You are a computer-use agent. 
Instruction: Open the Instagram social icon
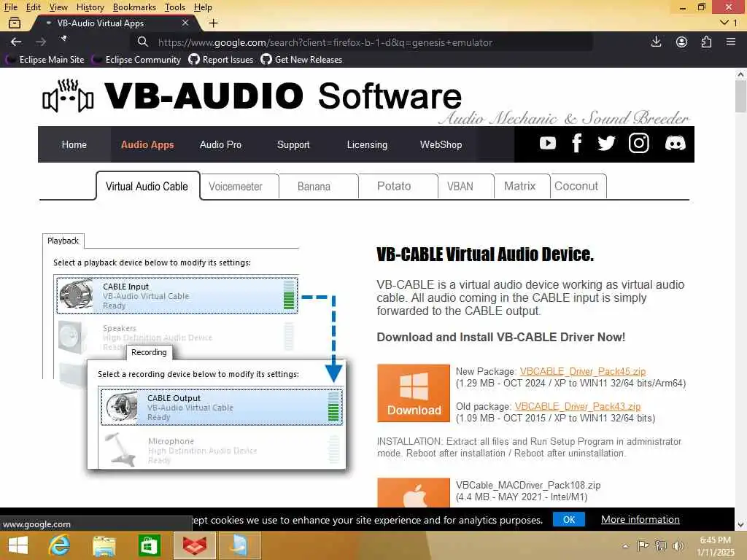click(x=638, y=144)
